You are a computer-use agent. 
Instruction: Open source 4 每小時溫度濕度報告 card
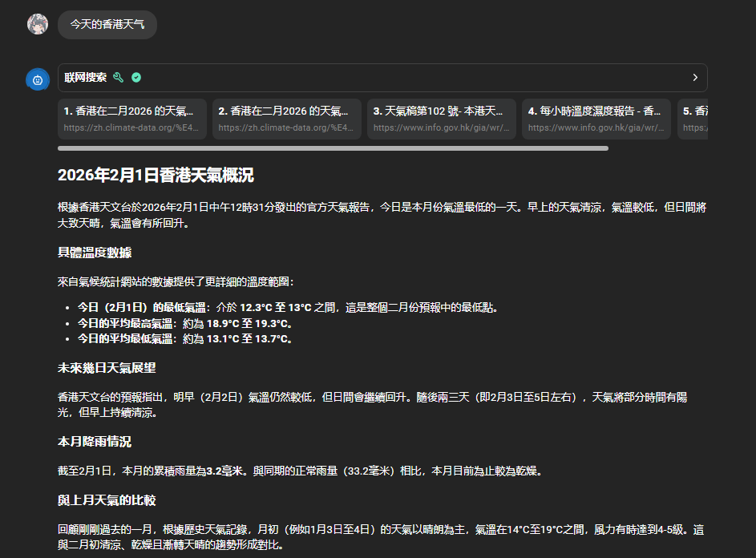[596, 119]
